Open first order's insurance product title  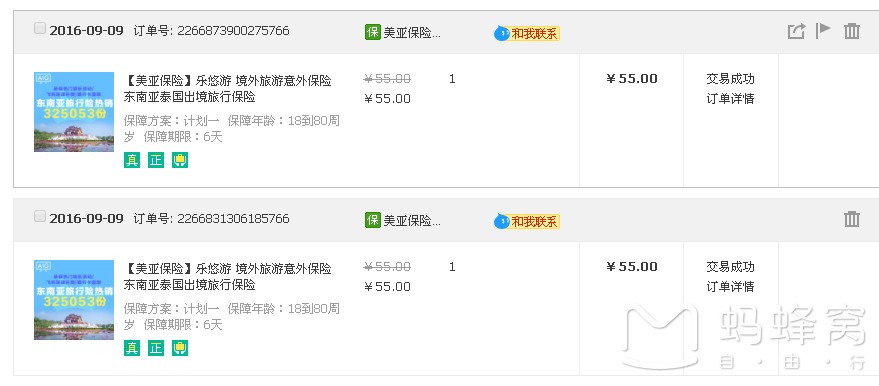(227, 89)
